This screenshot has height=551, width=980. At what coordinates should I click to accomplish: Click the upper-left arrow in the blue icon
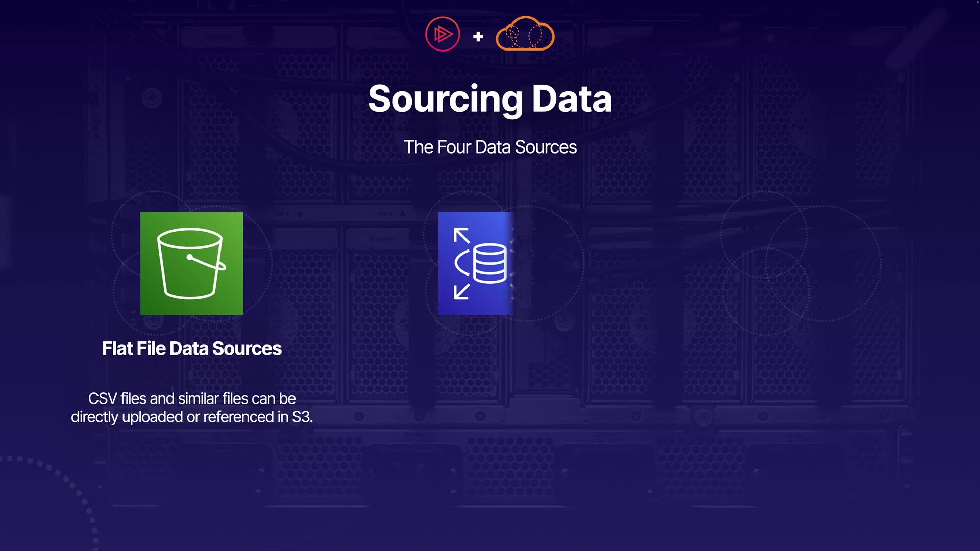coord(461,235)
